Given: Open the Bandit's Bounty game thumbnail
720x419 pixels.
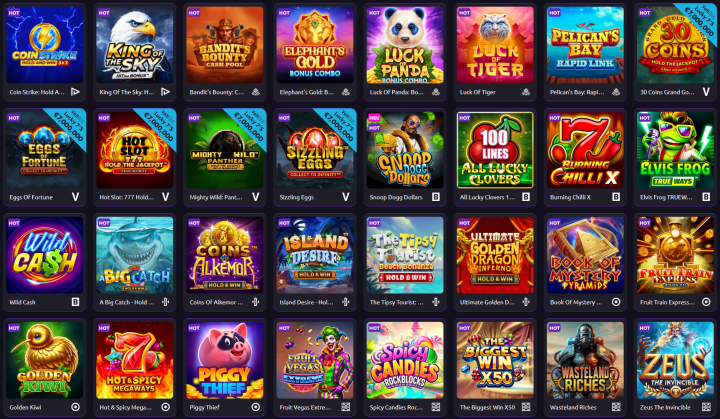Looking at the screenshot, I should click(x=225, y=45).
